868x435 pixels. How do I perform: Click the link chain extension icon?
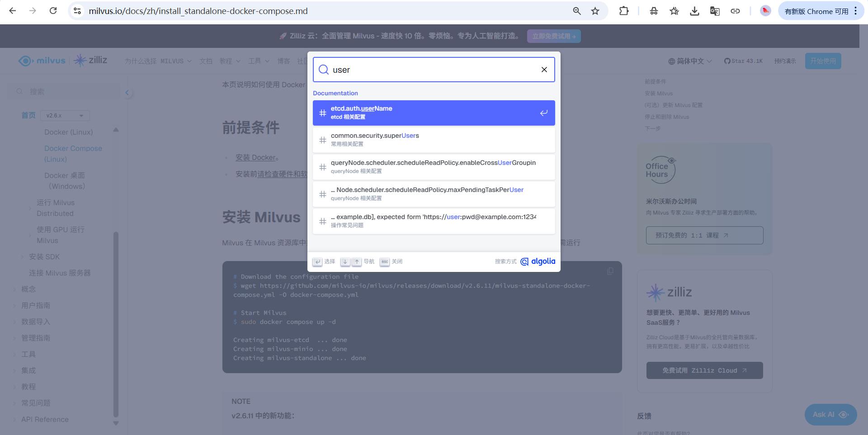coord(736,11)
